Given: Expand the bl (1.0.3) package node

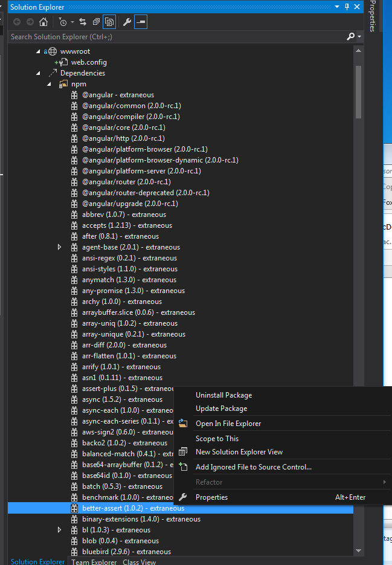Looking at the screenshot, I should 59,530.
